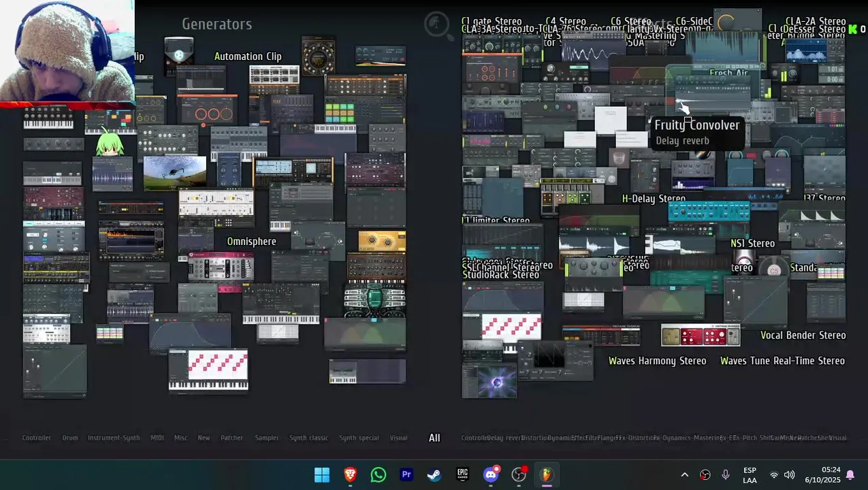This screenshot has height=490, width=868.
Task: Launch Brave browser from the taskbar
Action: pos(350,474)
